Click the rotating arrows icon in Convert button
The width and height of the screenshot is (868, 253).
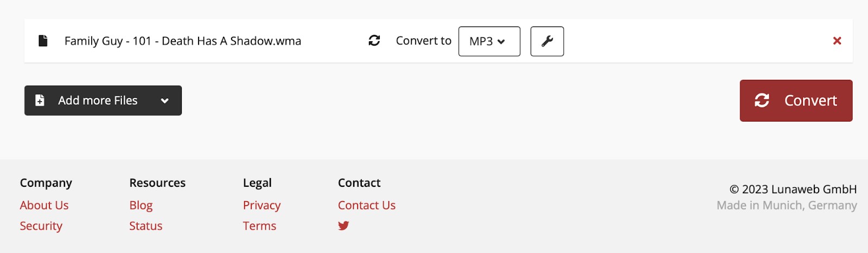tap(762, 100)
